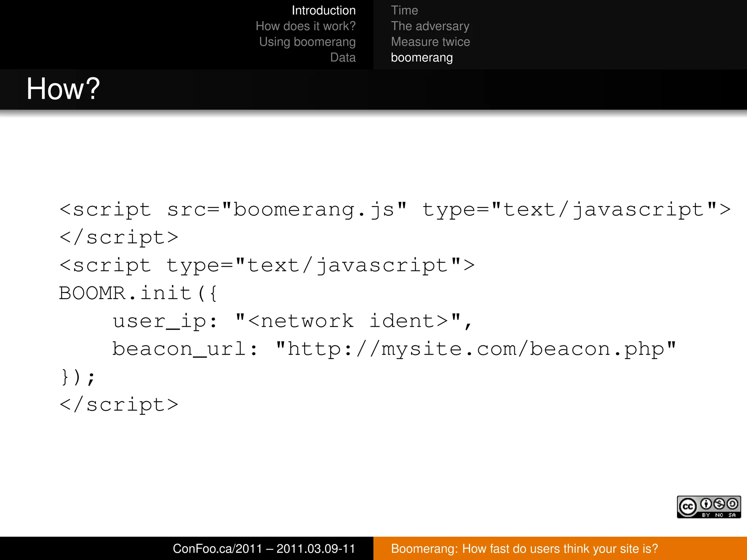Select the Time subsection
The width and height of the screenshot is (747, 560).
(405, 11)
